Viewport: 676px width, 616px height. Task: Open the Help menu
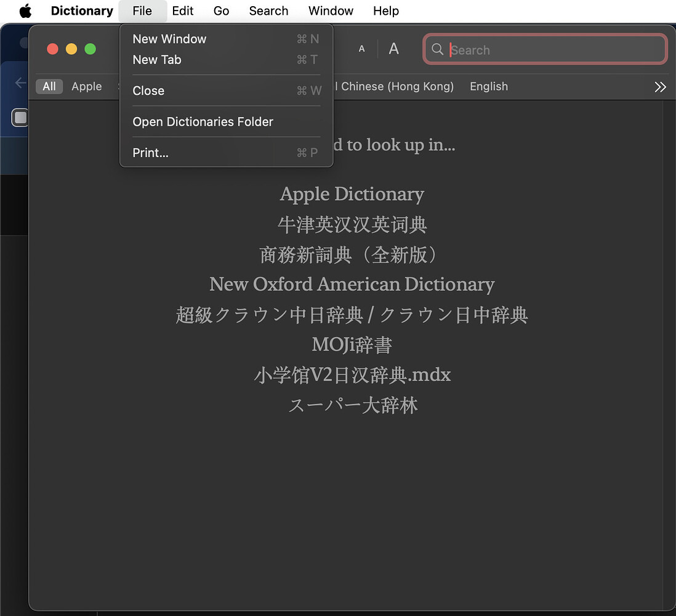pos(386,11)
